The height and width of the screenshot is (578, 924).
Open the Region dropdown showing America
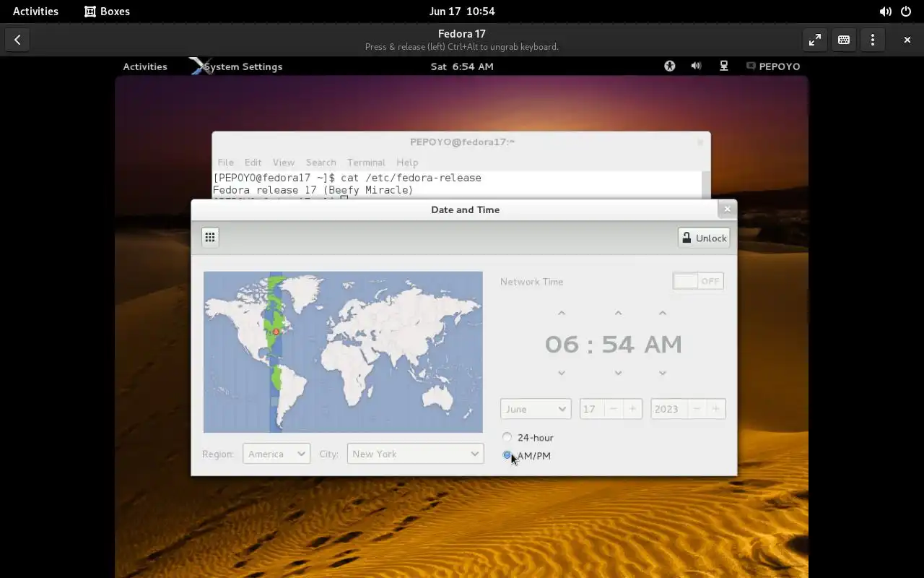276,454
